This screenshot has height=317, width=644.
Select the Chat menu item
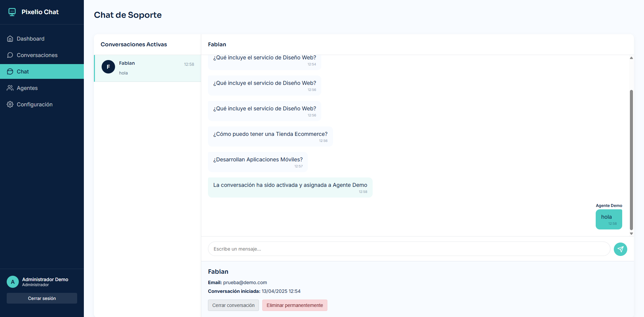[42, 71]
